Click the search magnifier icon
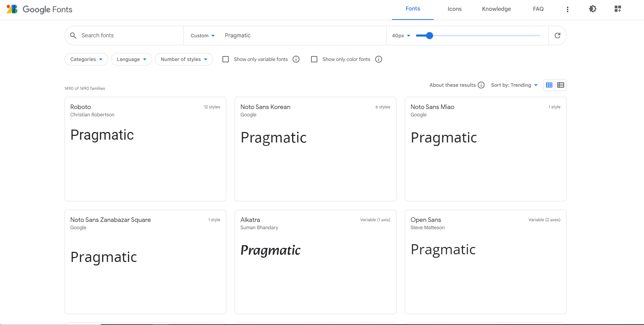 73,36
